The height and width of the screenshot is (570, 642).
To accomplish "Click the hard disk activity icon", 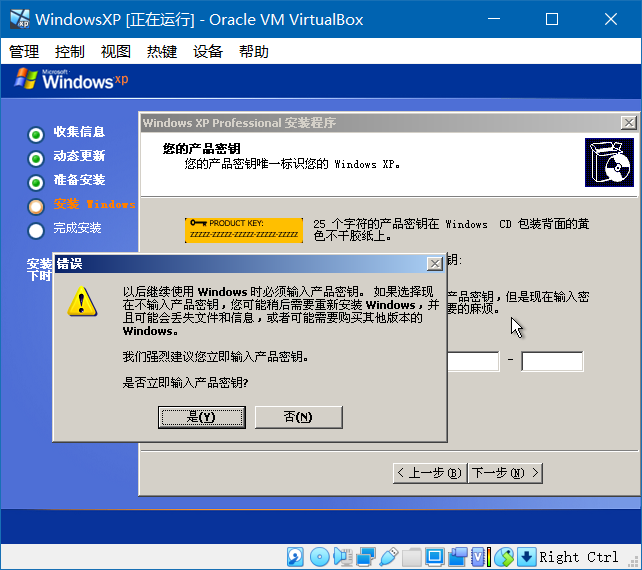I will (x=295, y=557).
